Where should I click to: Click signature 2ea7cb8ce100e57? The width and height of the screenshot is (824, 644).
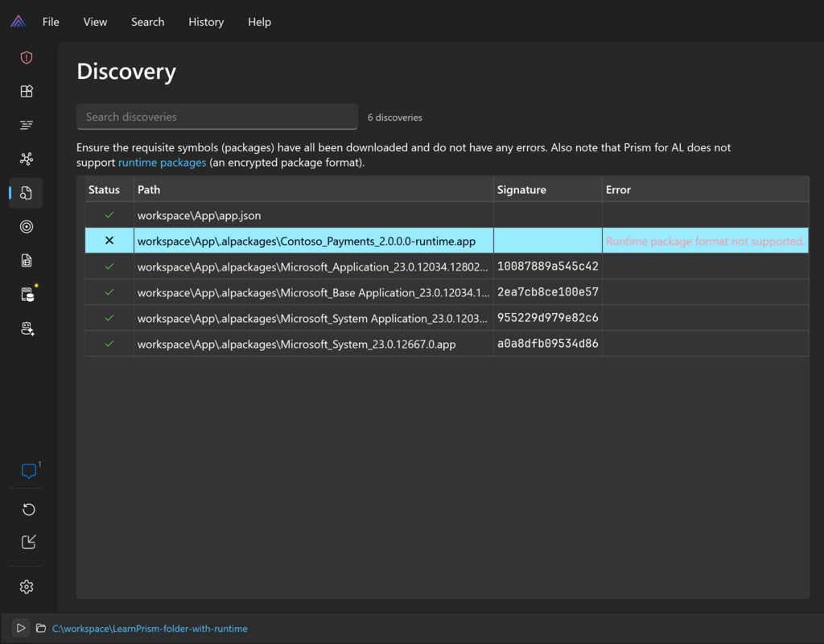tap(547, 291)
